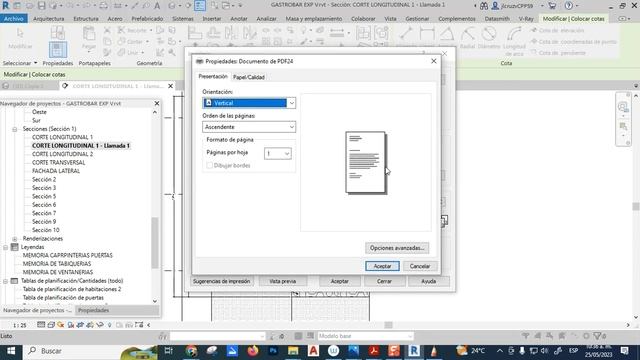Open the Páginas por hoja dropdown

coord(278,153)
